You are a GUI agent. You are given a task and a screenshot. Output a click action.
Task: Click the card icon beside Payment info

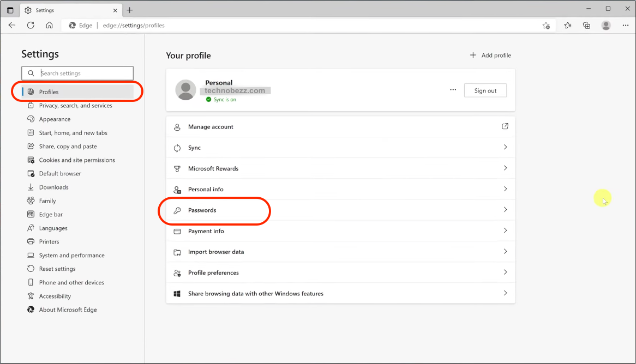[177, 232]
